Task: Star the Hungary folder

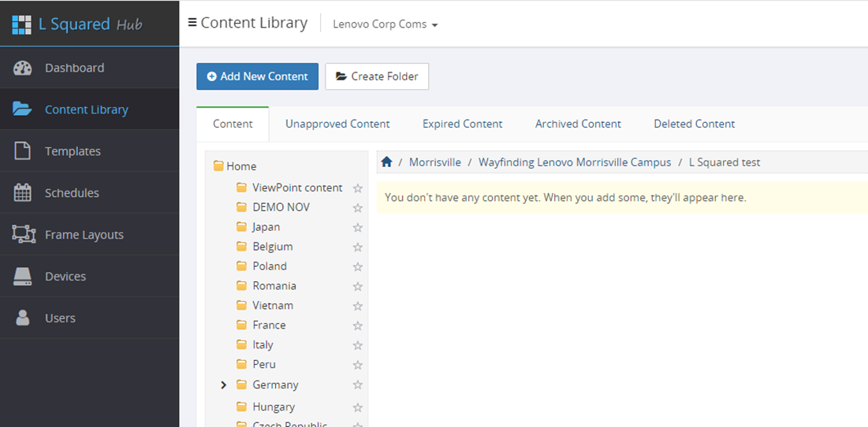Action: click(x=358, y=407)
